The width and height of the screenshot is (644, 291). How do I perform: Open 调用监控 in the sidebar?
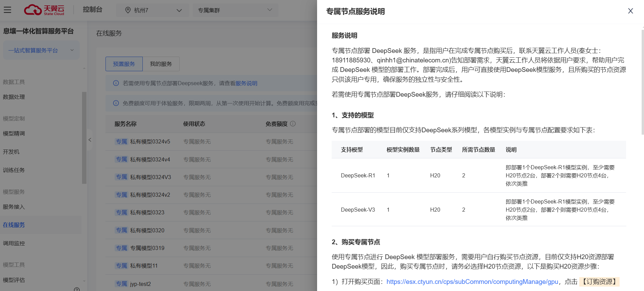pos(14,244)
